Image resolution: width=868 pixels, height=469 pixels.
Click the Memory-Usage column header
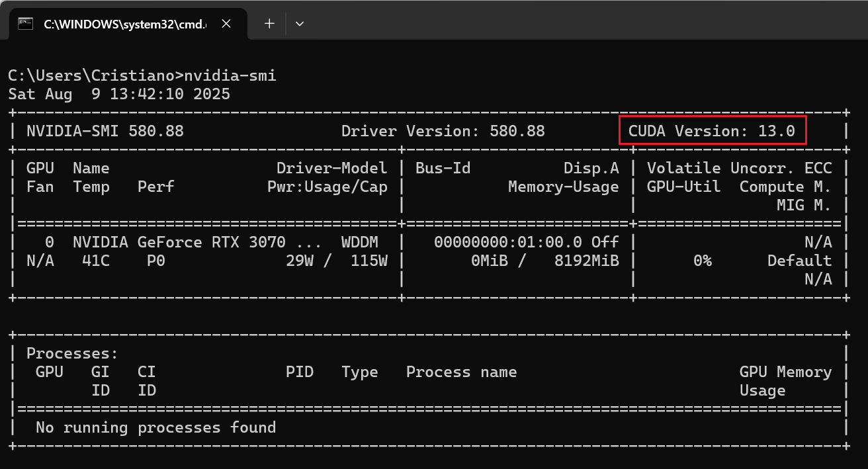point(564,187)
